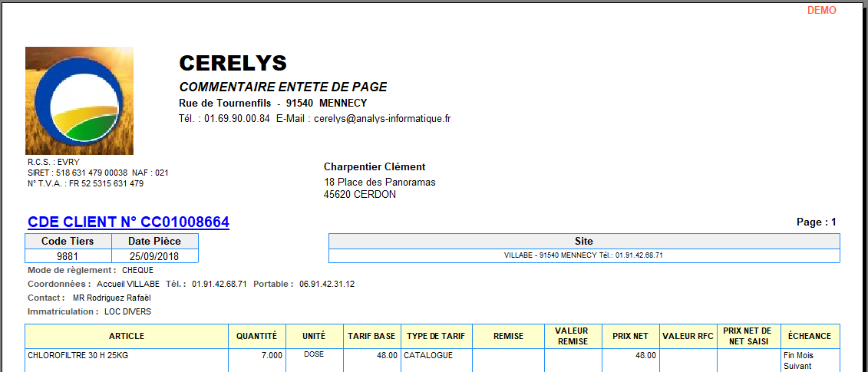868x372 pixels.
Task: Select the QUANTITÉ column header
Action: pyautogui.click(x=256, y=336)
